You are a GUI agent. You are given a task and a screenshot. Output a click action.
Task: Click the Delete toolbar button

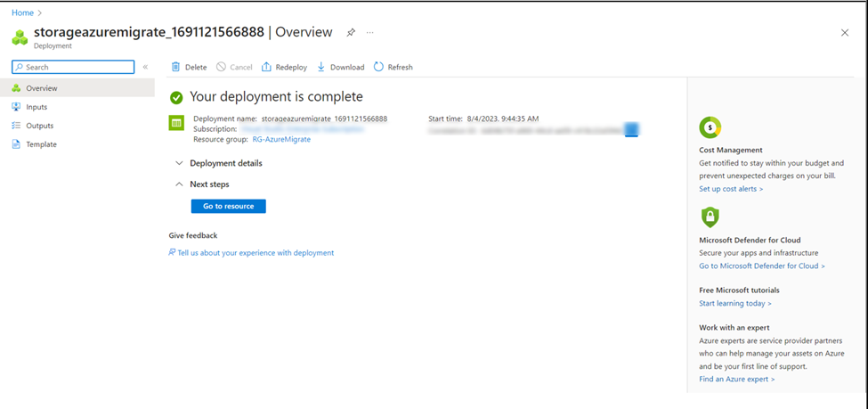click(x=189, y=67)
